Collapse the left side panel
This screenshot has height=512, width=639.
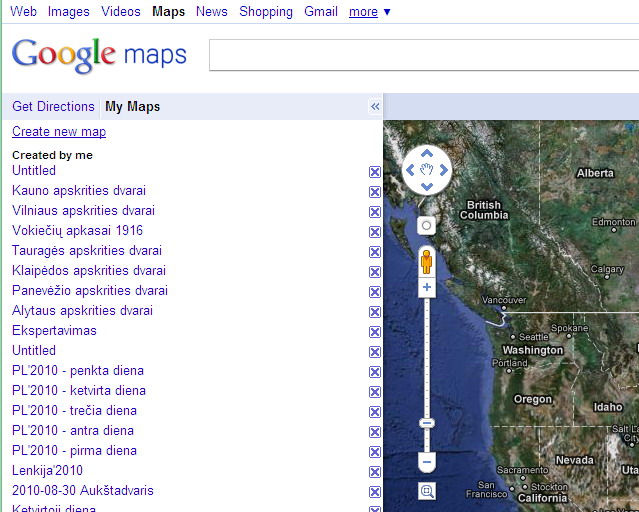(375, 107)
